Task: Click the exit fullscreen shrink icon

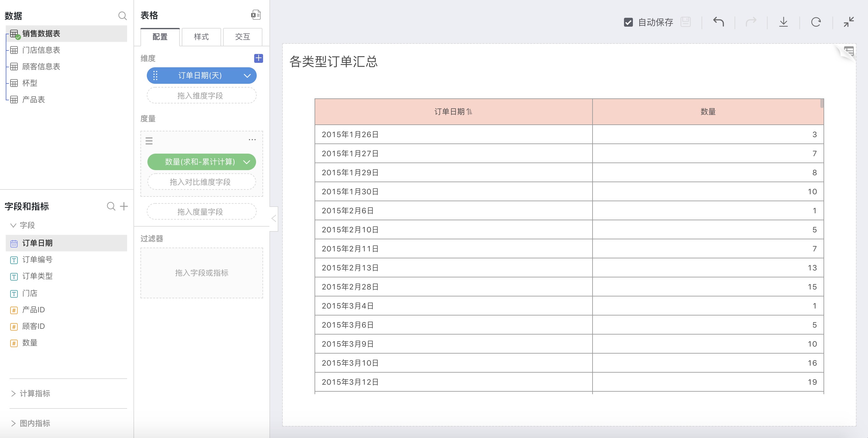Action: (x=849, y=22)
